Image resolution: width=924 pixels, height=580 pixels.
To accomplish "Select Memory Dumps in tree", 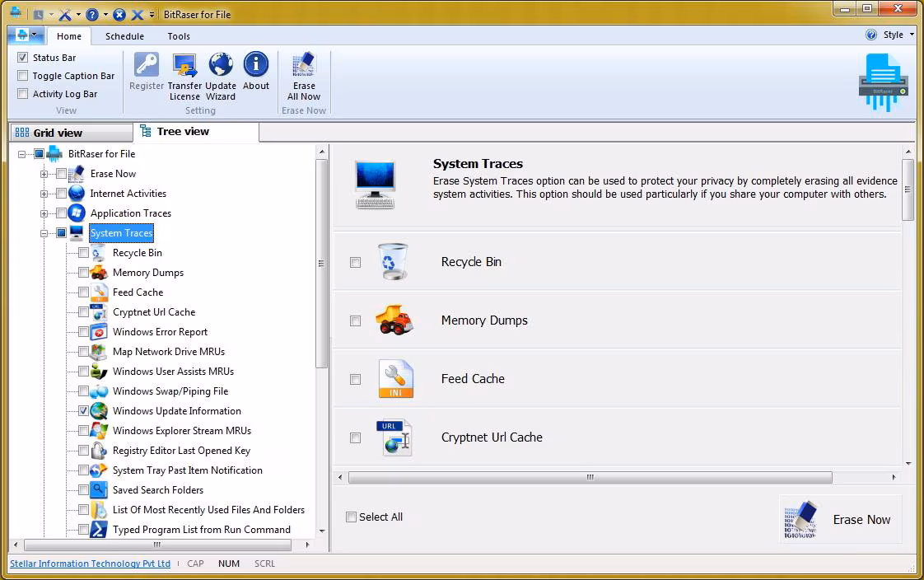I will tap(148, 273).
